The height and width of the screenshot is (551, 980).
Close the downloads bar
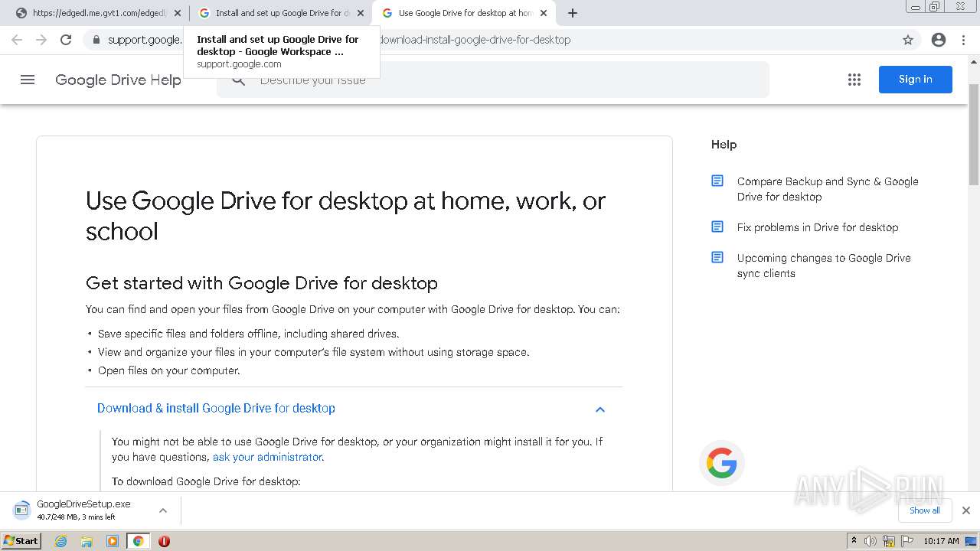pos(966,510)
